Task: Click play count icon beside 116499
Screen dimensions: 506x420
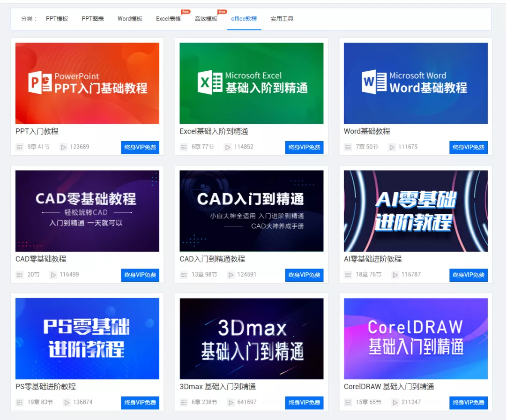Action: (x=53, y=275)
